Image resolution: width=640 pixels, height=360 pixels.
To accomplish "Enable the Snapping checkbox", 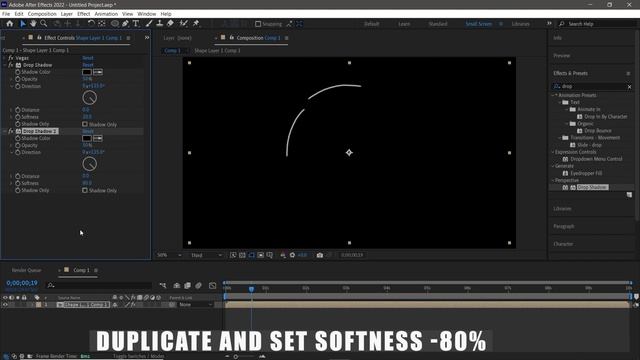I will tap(258, 24).
